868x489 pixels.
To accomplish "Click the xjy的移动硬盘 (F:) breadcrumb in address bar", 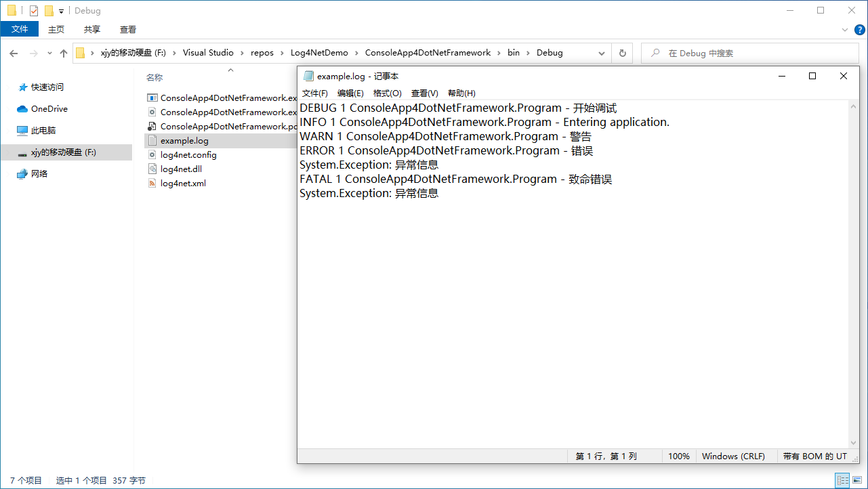I will (133, 53).
